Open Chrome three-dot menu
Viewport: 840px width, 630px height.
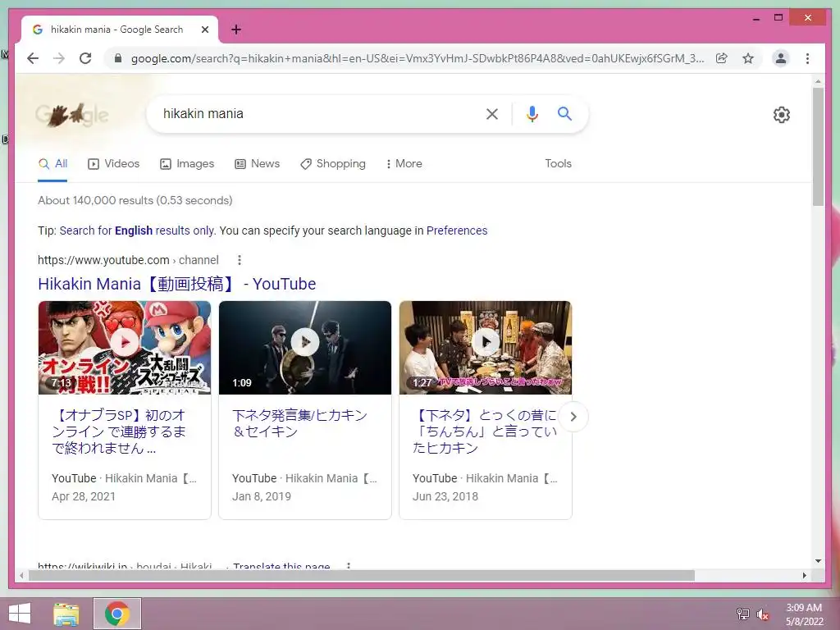coord(807,58)
